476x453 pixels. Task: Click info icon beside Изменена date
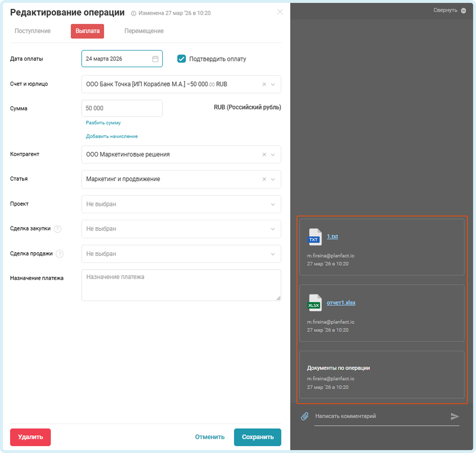coord(133,14)
